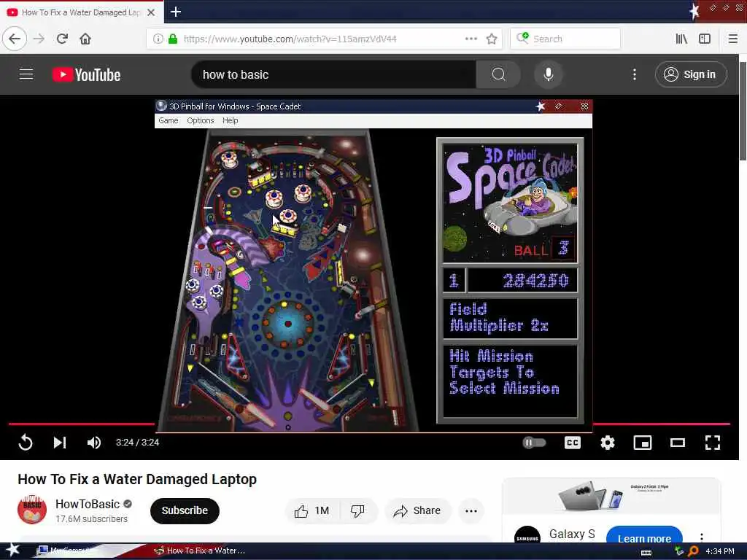
Task: Enter full screen video
Action: coord(712,443)
